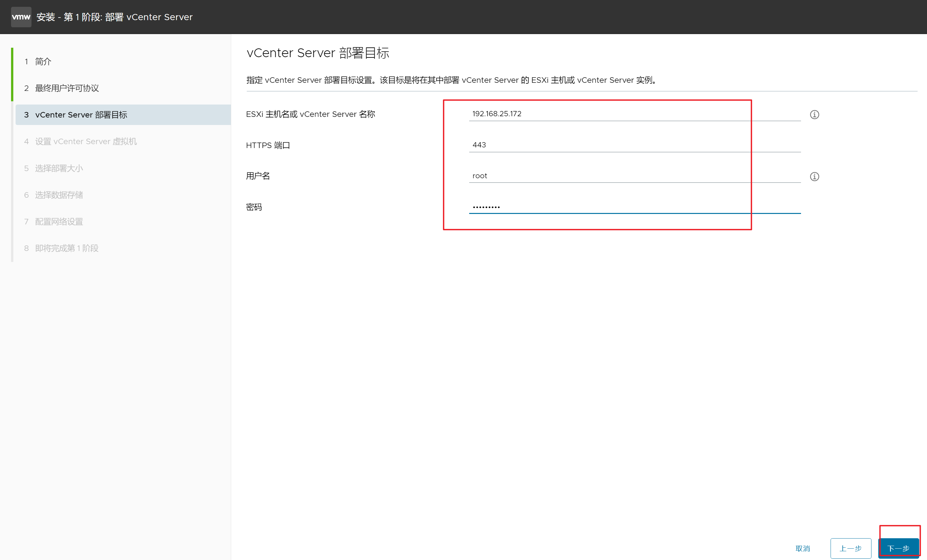Image resolution: width=927 pixels, height=560 pixels.
Task: Click step 7 配置网络设置
Action: (x=59, y=221)
